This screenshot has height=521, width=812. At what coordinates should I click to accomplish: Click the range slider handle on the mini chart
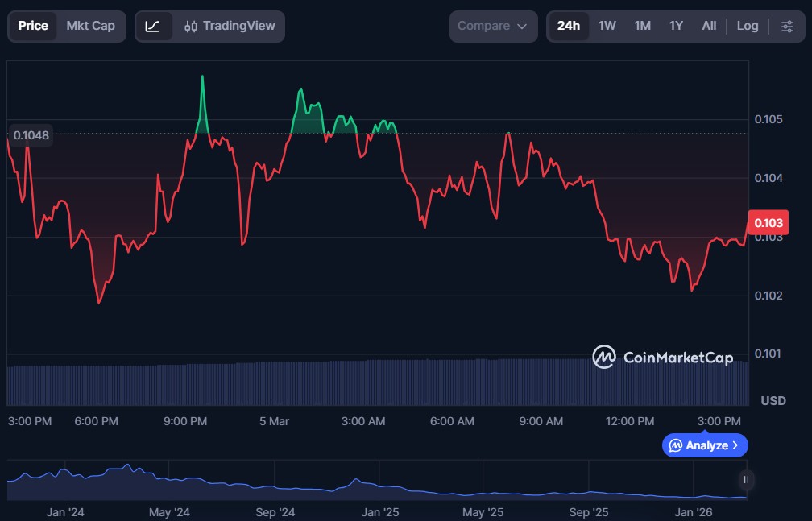pyautogui.click(x=746, y=480)
